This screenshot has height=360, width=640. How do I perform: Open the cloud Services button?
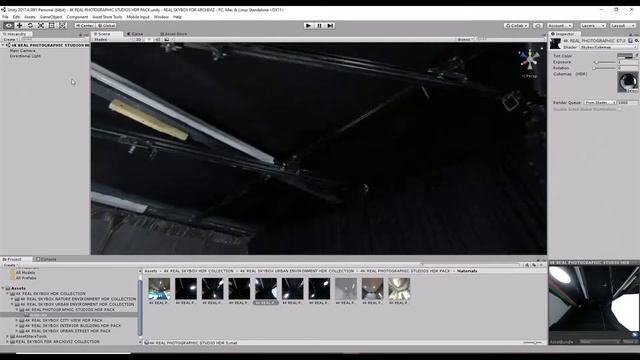click(538, 25)
